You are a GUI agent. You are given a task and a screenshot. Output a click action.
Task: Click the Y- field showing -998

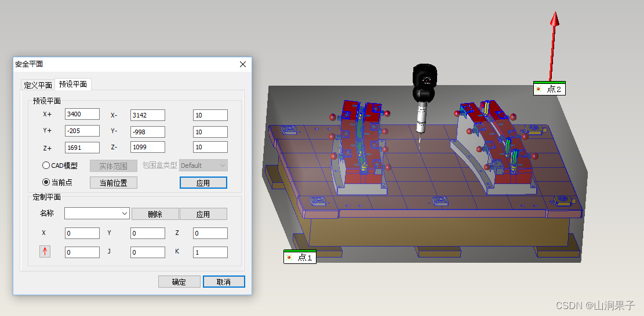pyautogui.click(x=148, y=131)
